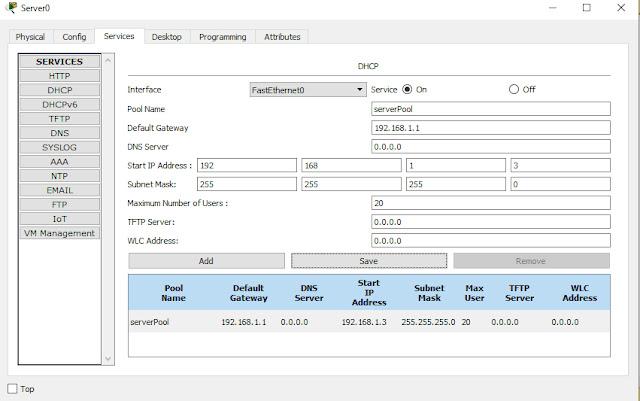Switch to the Config tab
Viewport: 640px width, 401px height.
point(74,37)
